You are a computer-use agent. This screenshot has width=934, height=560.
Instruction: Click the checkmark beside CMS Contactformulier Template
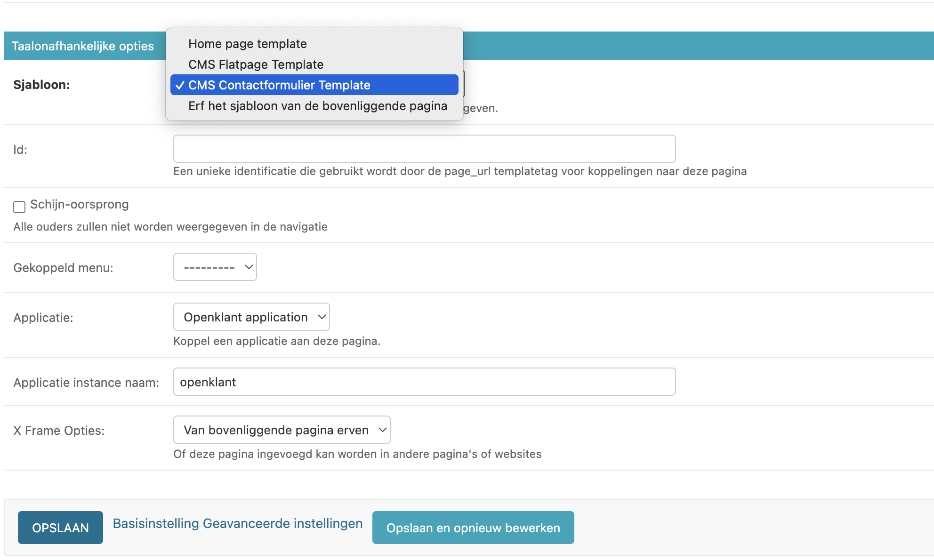click(179, 85)
